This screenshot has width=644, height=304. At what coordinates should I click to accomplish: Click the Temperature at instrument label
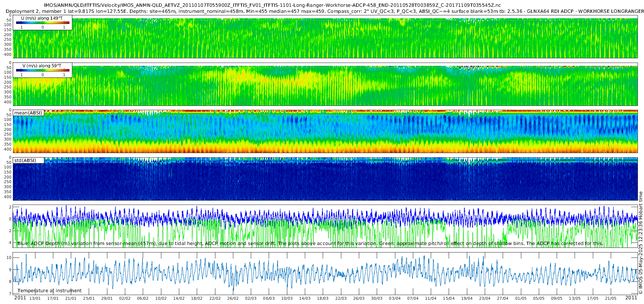coord(49,291)
